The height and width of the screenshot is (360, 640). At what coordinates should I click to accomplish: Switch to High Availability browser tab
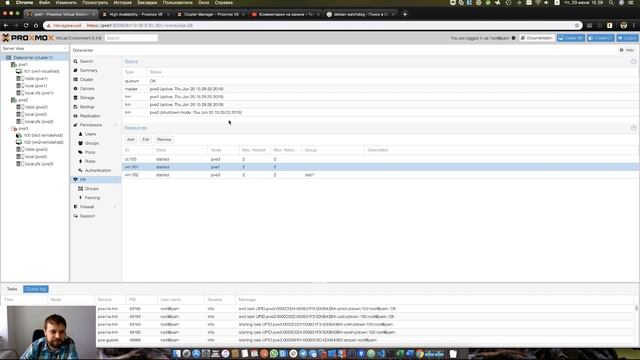(x=136, y=14)
